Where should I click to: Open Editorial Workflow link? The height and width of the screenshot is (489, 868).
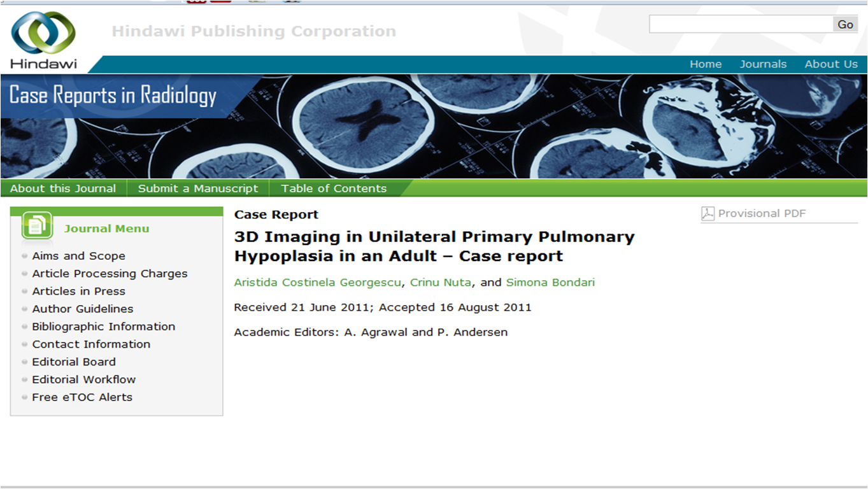tap(83, 379)
